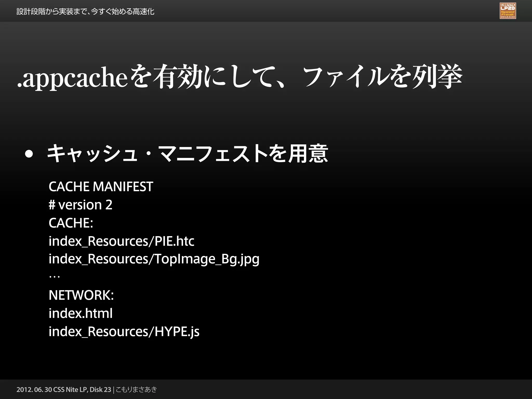532x399 pixels.
Task: Click the footer '2012. 06. 30 CSS Nite LP, Disk 23'
Action: point(64,390)
